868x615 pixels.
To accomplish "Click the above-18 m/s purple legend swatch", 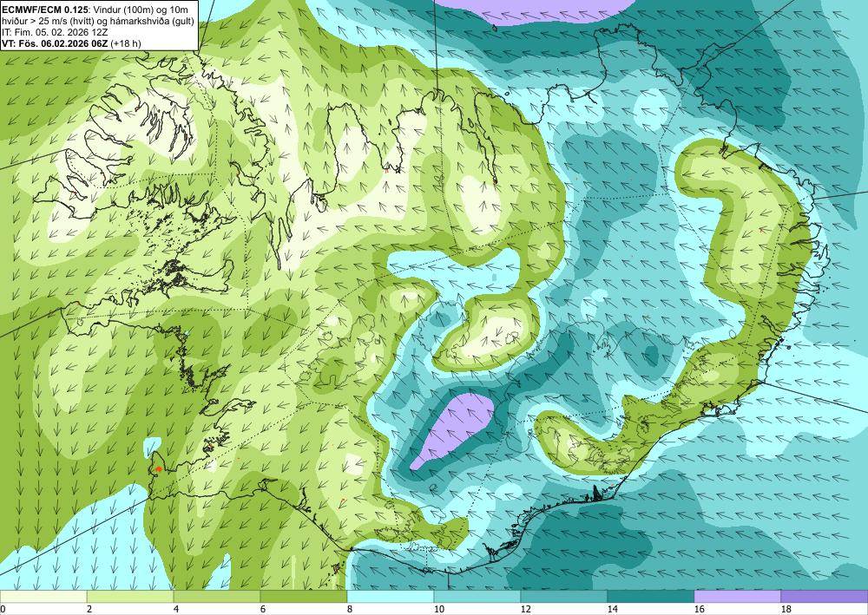I will click(825, 596).
